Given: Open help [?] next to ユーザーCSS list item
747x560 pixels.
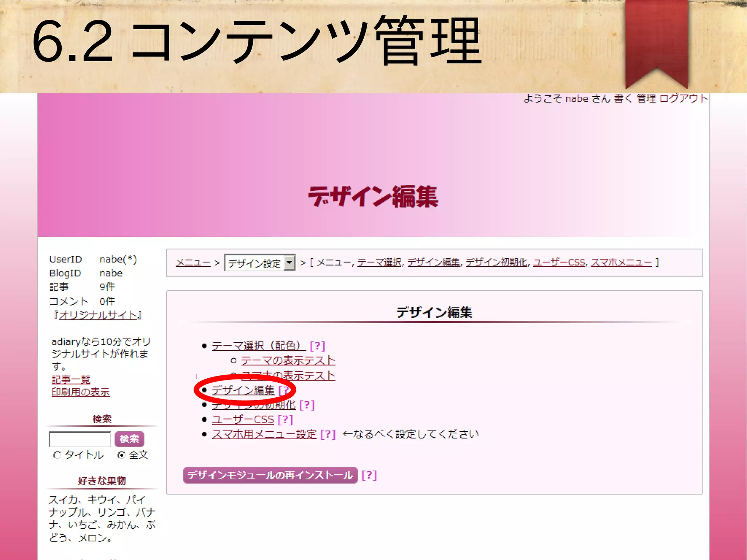Looking at the screenshot, I should 285,420.
